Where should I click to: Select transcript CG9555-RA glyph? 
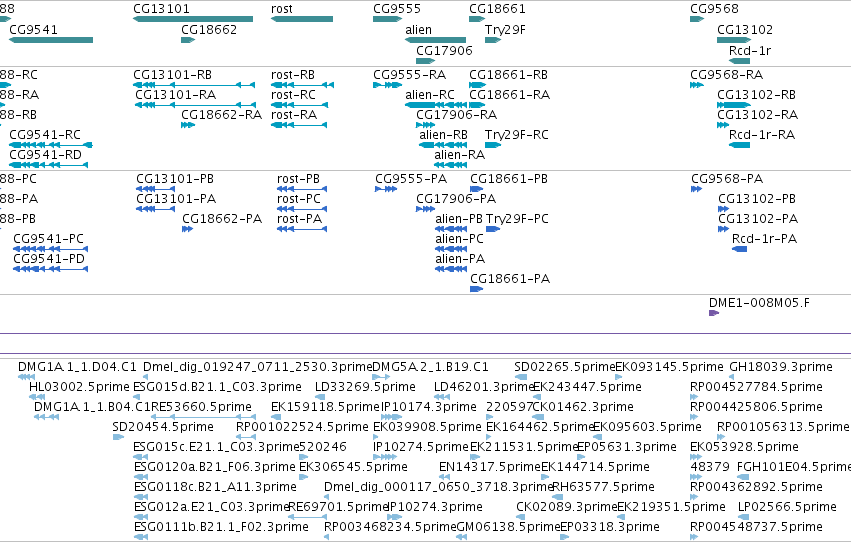tap(388, 85)
